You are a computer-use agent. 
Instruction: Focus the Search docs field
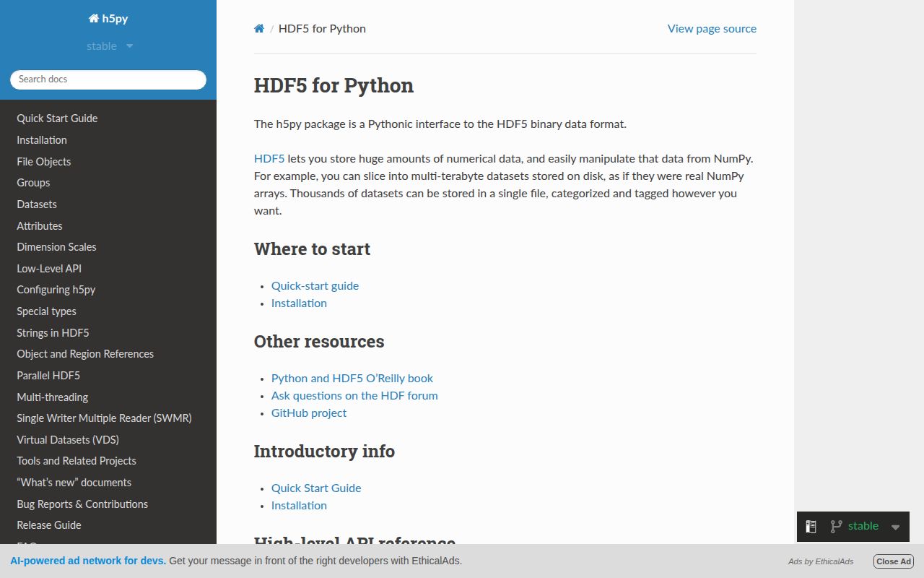click(x=108, y=79)
